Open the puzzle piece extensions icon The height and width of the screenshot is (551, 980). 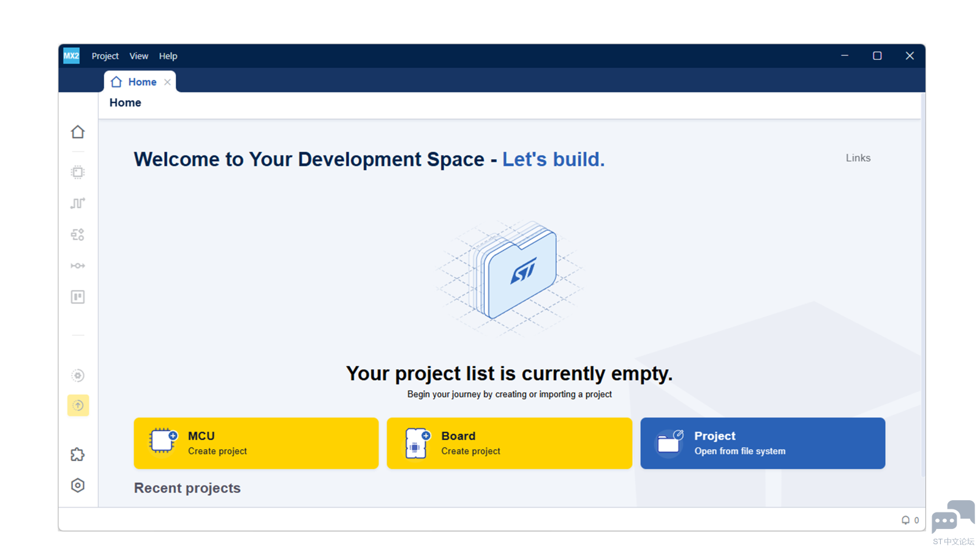tap(78, 454)
